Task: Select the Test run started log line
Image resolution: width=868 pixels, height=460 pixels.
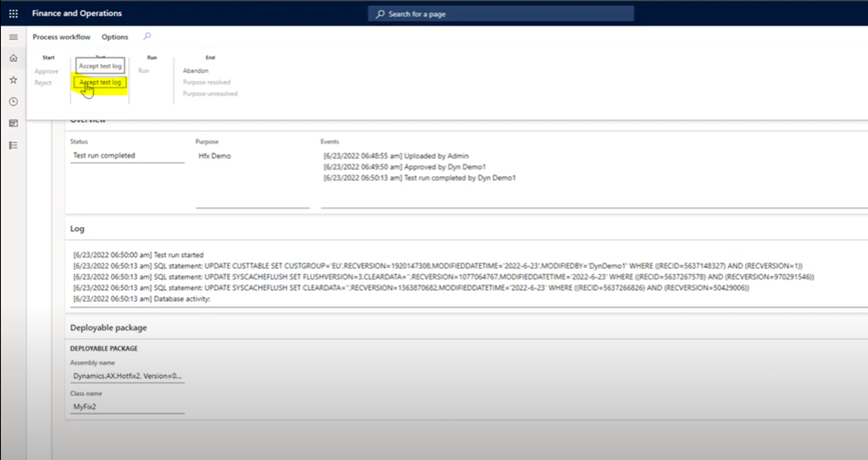Action: (x=138, y=255)
